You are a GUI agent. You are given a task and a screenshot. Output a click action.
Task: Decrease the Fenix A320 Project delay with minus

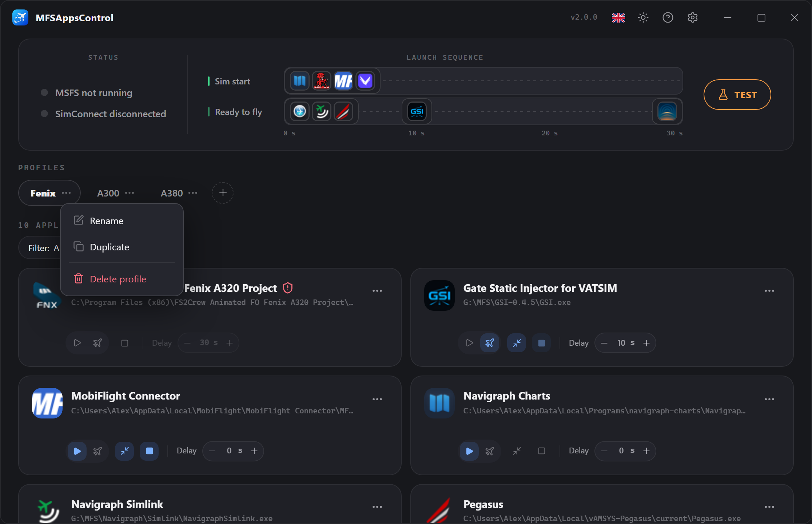point(187,343)
